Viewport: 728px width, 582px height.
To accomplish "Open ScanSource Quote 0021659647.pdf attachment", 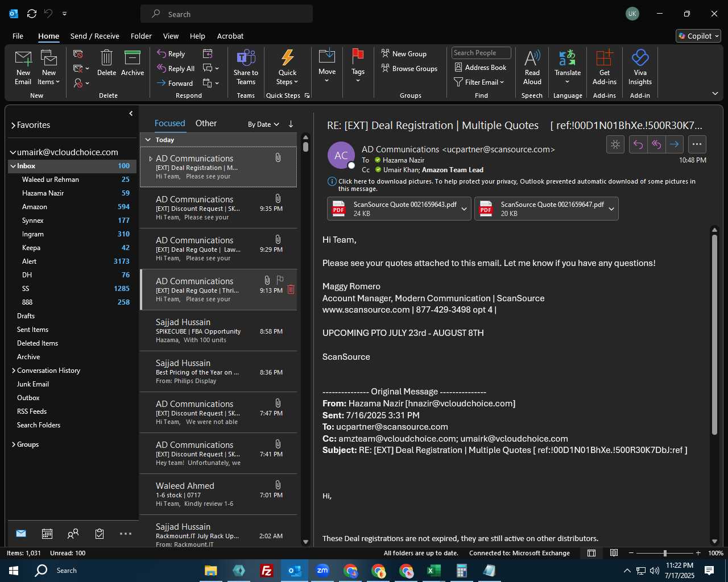I will tap(540, 209).
